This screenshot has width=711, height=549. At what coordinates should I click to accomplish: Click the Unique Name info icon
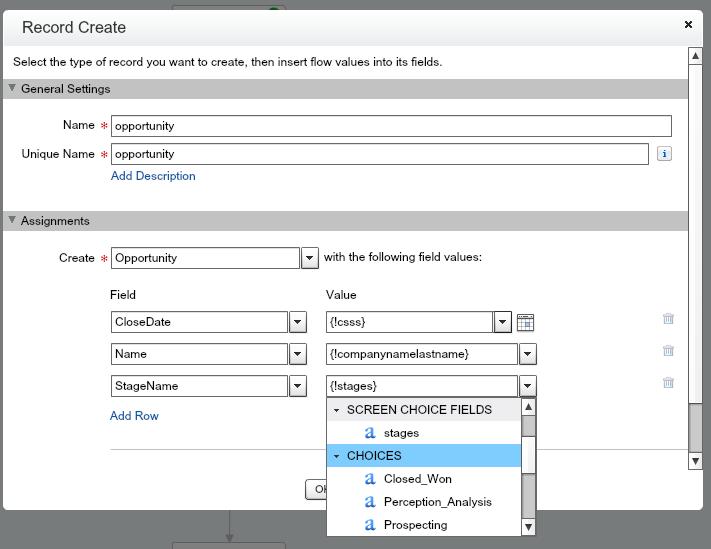tap(664, 154)
